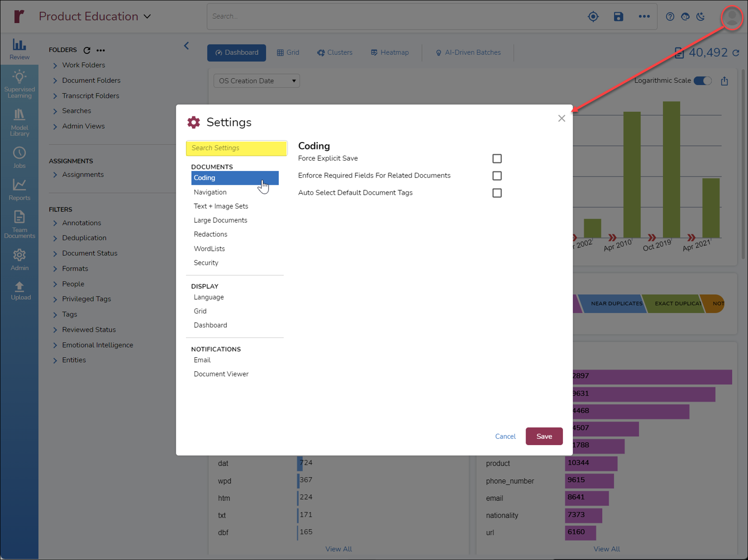748x560 pixels.
Task: Click the NEAR DUPLICATES segment
Action: click(x=613, y=304)
